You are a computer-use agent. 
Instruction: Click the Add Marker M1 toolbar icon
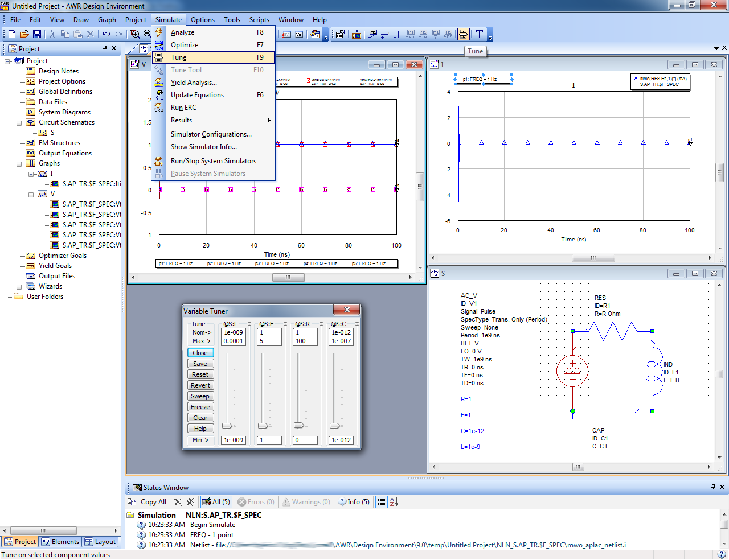372,35
